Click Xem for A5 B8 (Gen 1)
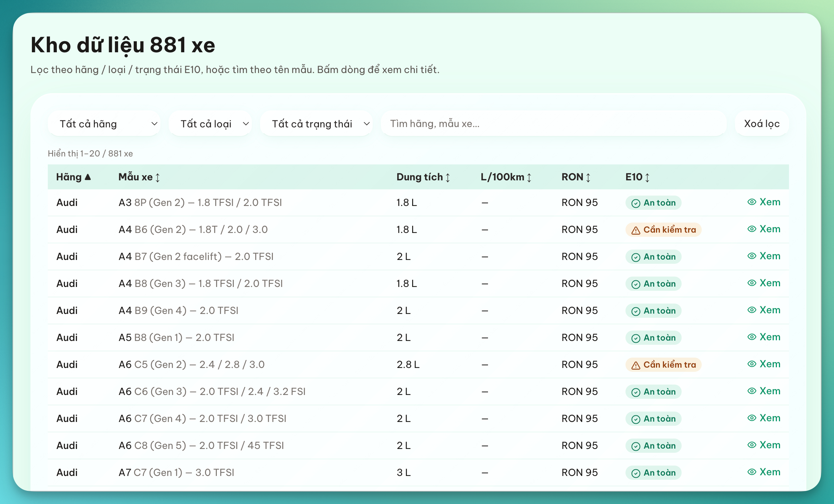834x504 pixels. pos(764,337)
